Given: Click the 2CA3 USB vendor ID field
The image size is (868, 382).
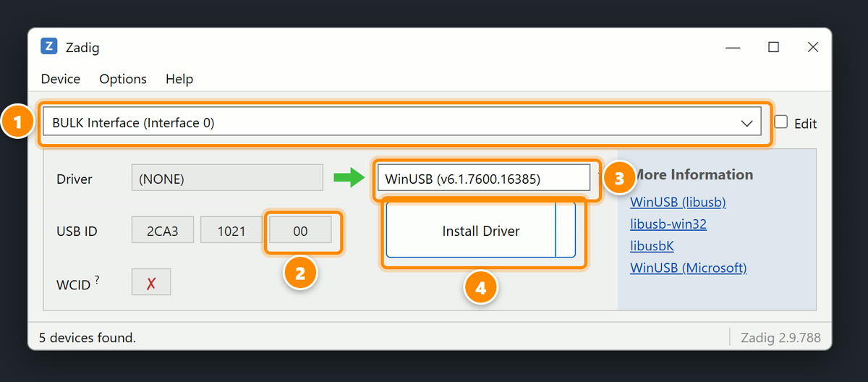Looking at the screenshot, I should [162, 232].
